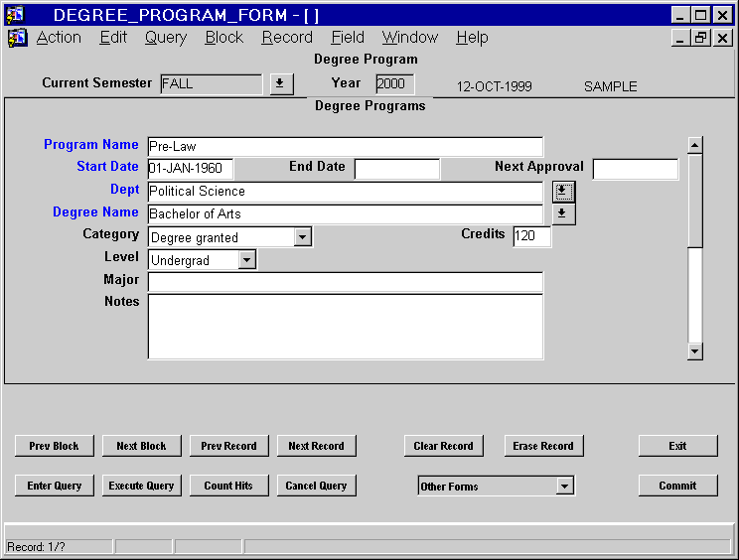Click the records scrollbar thumb
The height and width of the screenshot is (560, 739).
[694, 201]
